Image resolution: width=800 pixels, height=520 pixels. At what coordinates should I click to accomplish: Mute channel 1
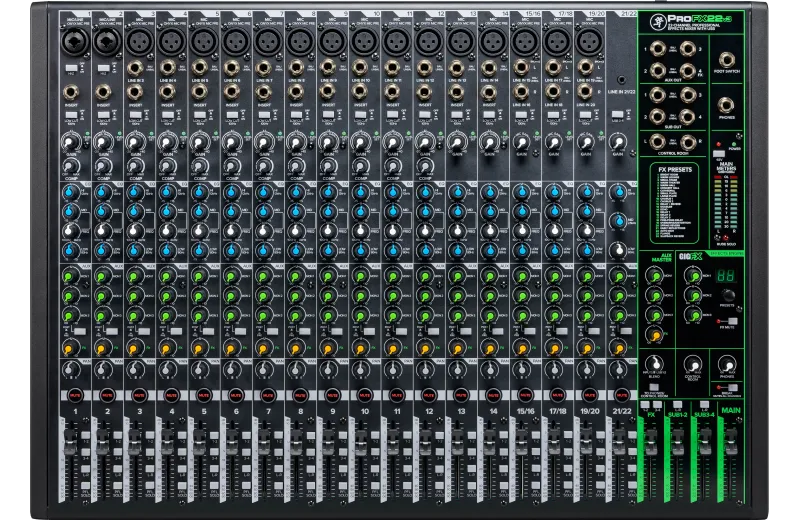coord(75,395)
